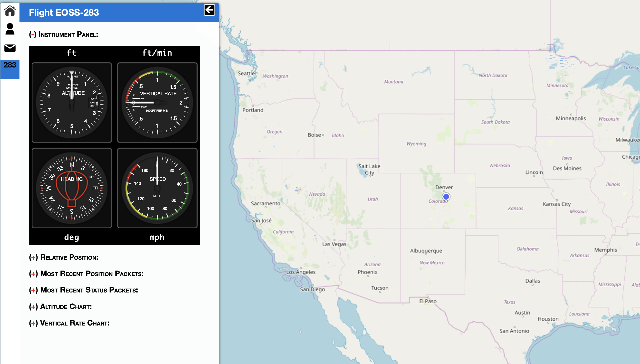Click the Speed gauge instrument
Image resolution: width=640 pixels, height=364 pixels.
coord(157,188)
